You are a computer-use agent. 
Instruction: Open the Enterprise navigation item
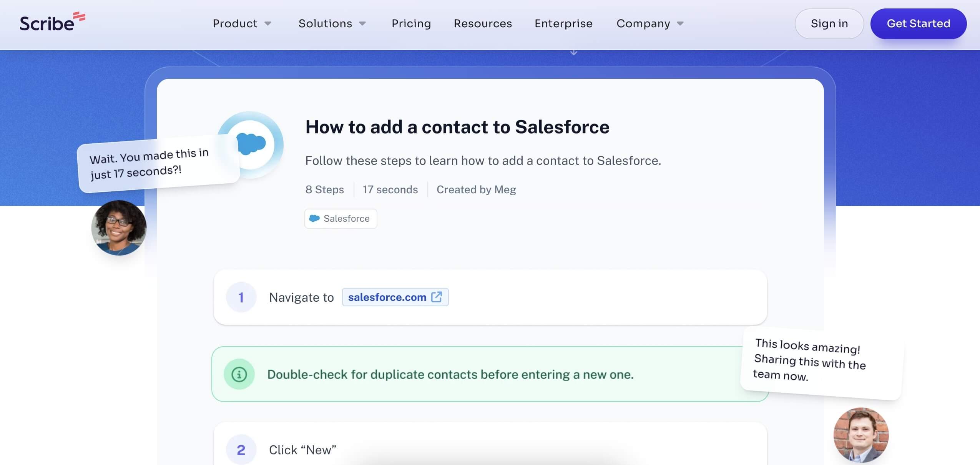click(563, 23)
